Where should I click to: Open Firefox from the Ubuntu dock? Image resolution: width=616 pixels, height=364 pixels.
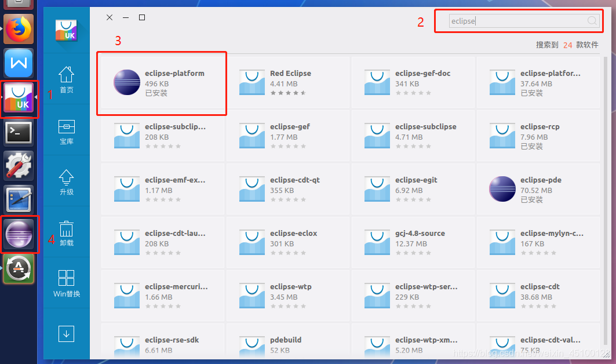19,29
